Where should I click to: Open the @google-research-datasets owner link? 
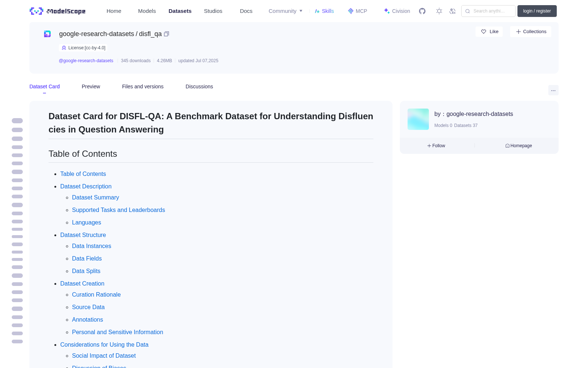click(86, 61)
